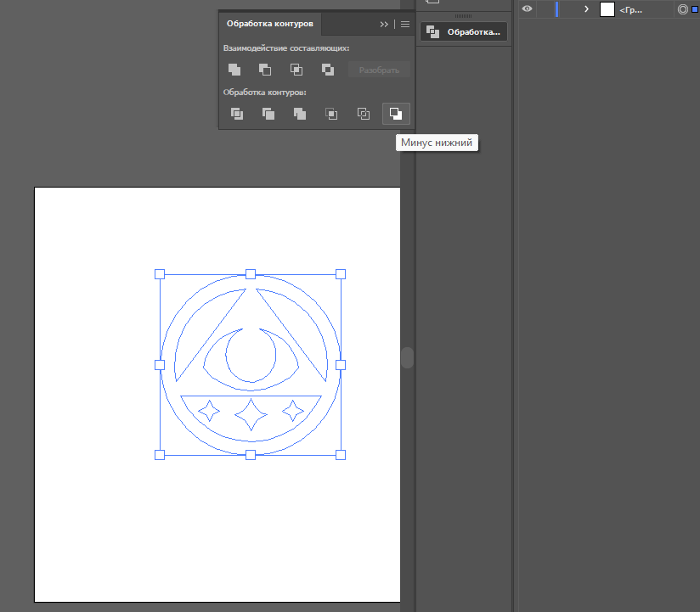Collapse the pathfinder panel with double arrows
Viewport: 700px width, 612px height.
[384, 24]
